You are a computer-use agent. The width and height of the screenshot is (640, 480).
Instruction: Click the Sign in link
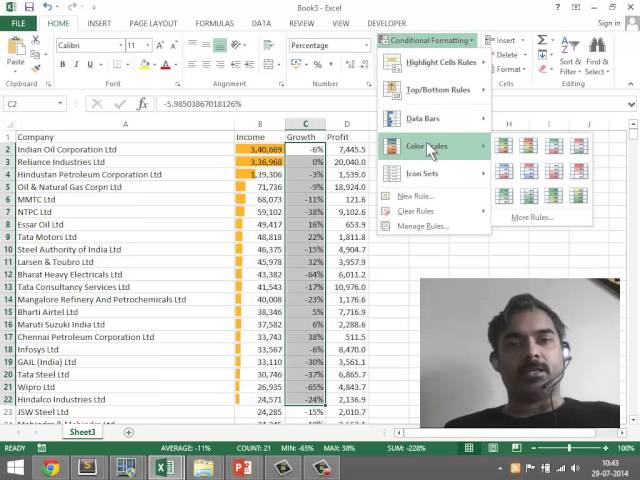[x=609, y=23]
